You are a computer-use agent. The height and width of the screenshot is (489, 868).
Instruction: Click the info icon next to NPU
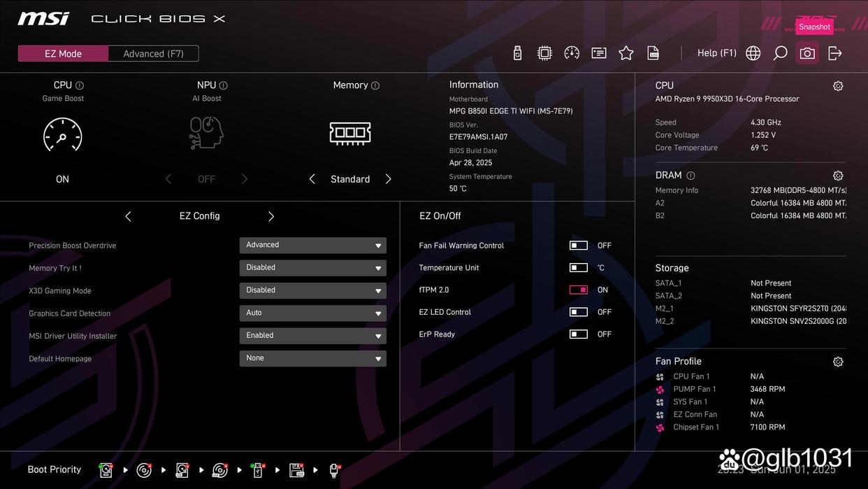[x=224, y=85]
